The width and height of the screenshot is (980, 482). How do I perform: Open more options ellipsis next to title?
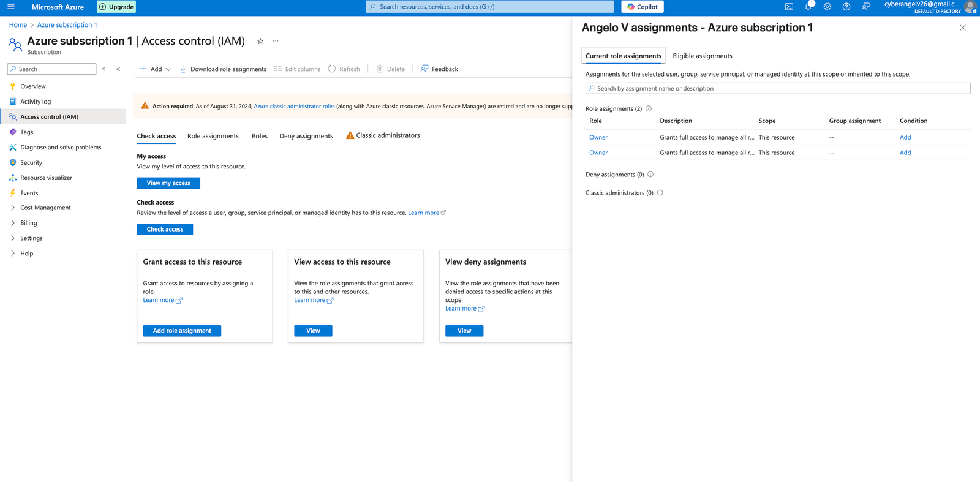pyautogui.click(x=276, y=41)
